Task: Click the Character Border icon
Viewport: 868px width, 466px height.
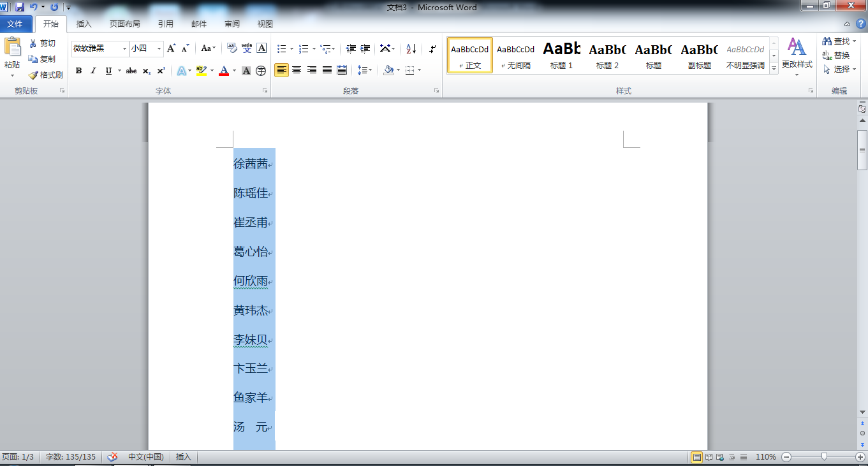Action: [x=261, y=48]
